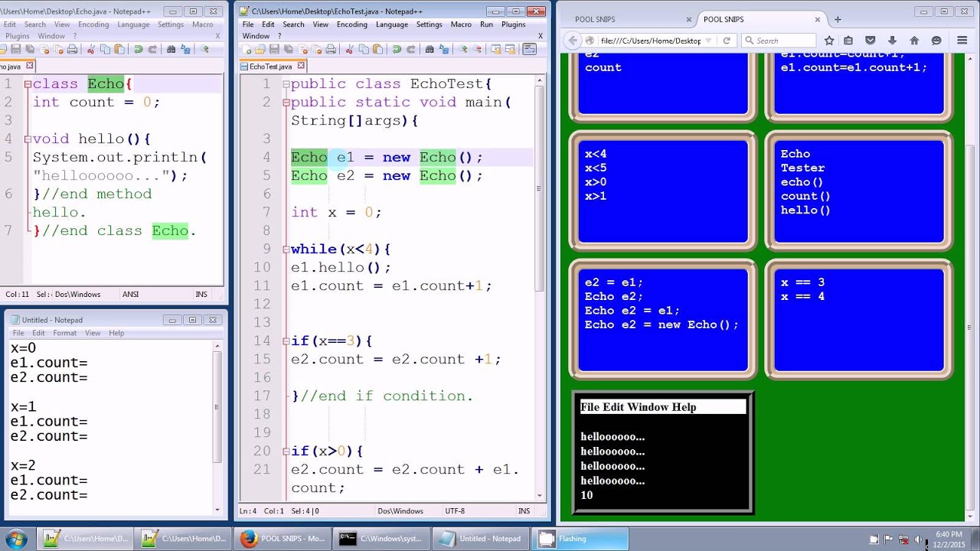Click the green Undo arrow in EchoTest.java toolbar
Viewport: 980px width, 551px height.
coord(397,49)
